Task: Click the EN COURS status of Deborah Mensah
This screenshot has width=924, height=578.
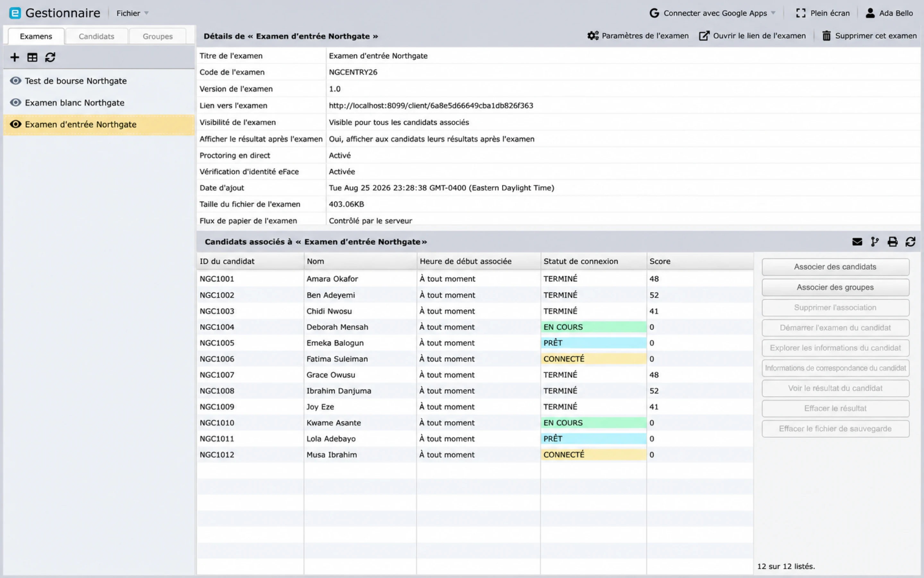Action: 593,327
